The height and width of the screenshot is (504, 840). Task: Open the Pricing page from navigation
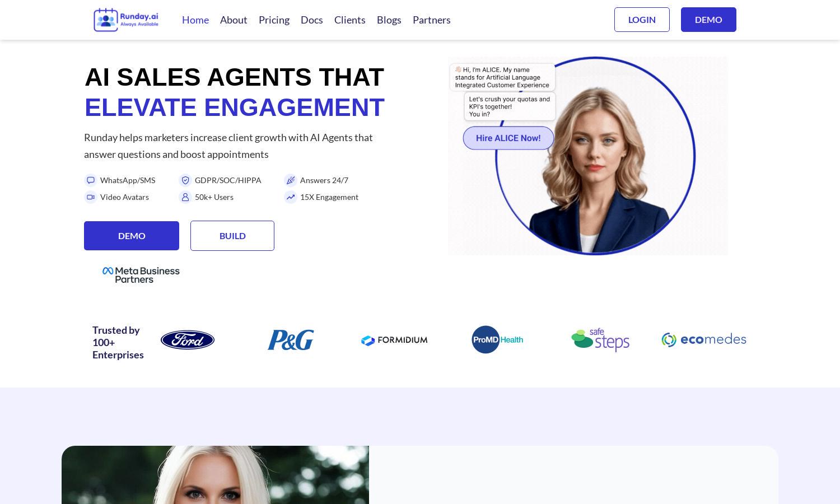click(x=274, y=20)
